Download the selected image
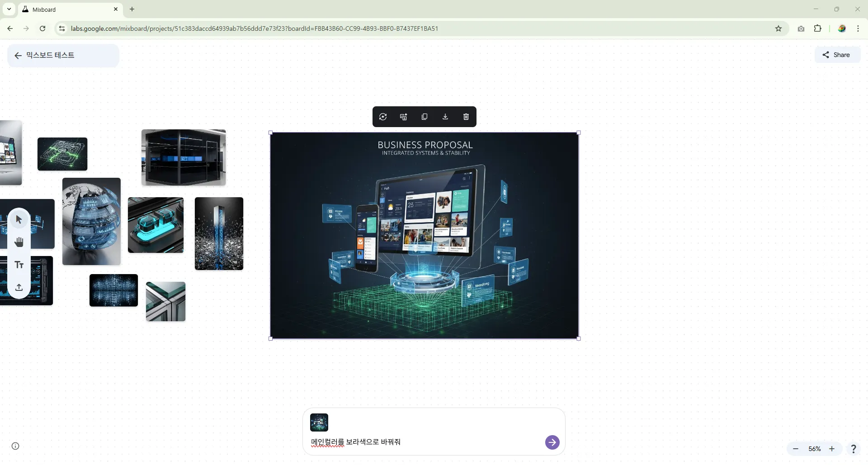 (445, 117)
